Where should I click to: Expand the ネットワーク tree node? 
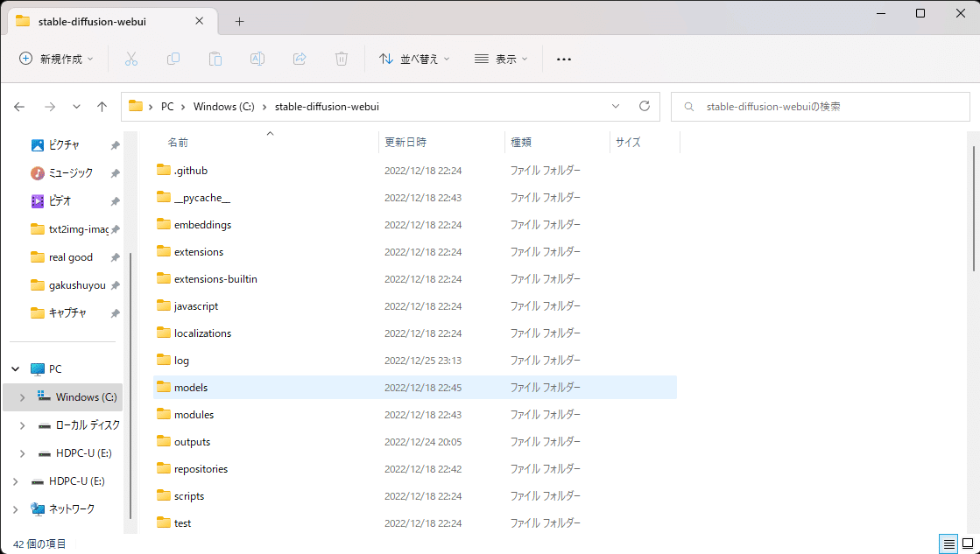pyautogui.click(x=16, y=509)
